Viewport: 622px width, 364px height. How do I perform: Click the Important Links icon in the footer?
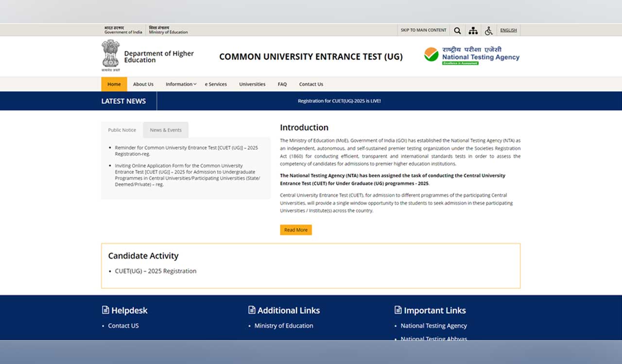click(397, 310)
